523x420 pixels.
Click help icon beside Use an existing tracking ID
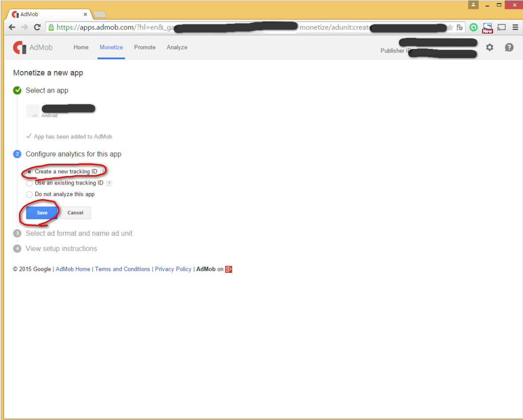point(109,183)
